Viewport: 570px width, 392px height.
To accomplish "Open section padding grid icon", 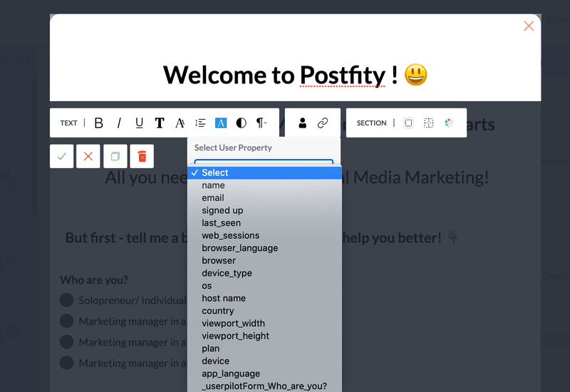I will [429, 123].
